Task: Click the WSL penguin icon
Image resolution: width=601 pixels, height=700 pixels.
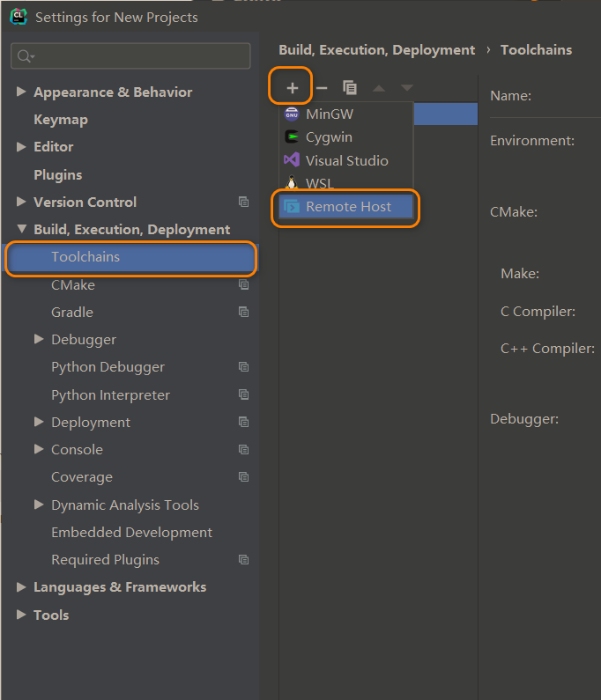Action: [x=292, y=182]
